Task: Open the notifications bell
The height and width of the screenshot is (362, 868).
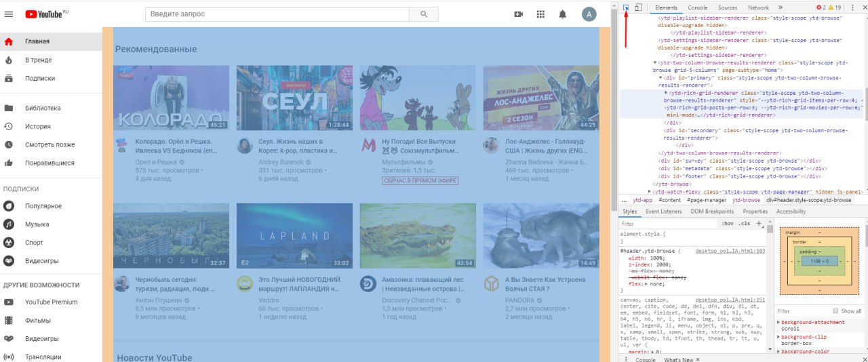Action: click(562, 14)
